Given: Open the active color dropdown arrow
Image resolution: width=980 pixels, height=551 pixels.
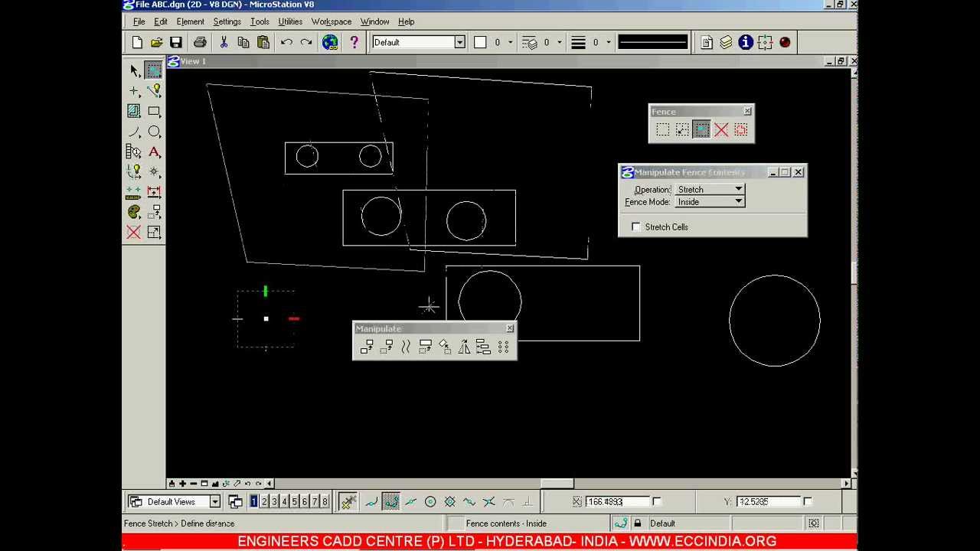Looking at the screenshot, I should (x=511, y=42).
